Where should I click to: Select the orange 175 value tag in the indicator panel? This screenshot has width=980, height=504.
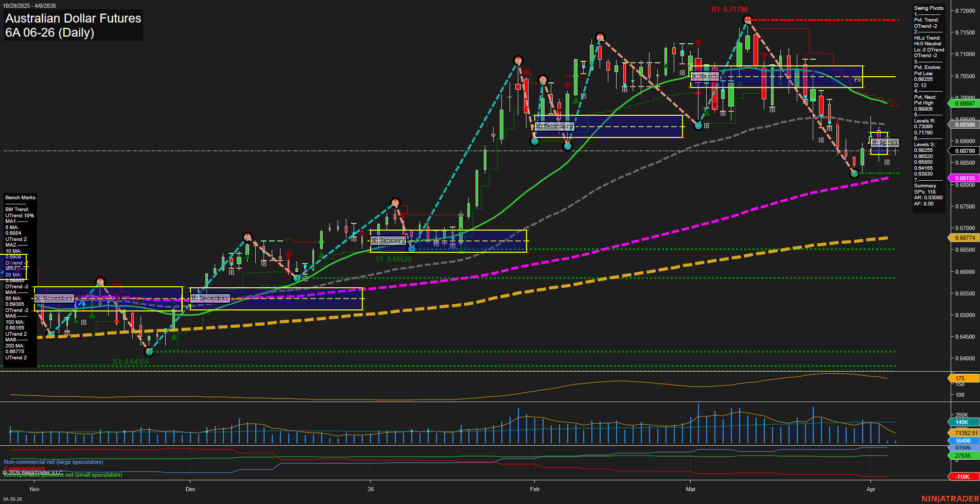(965, 378)
